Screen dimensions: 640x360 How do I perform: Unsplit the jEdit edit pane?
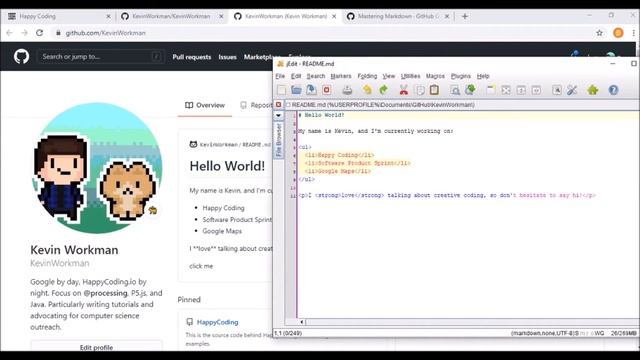coord(506,90)
